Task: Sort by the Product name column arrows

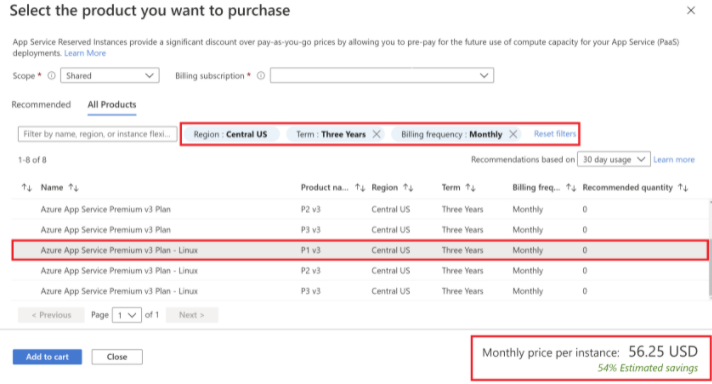Action: [x=360, y=187]
